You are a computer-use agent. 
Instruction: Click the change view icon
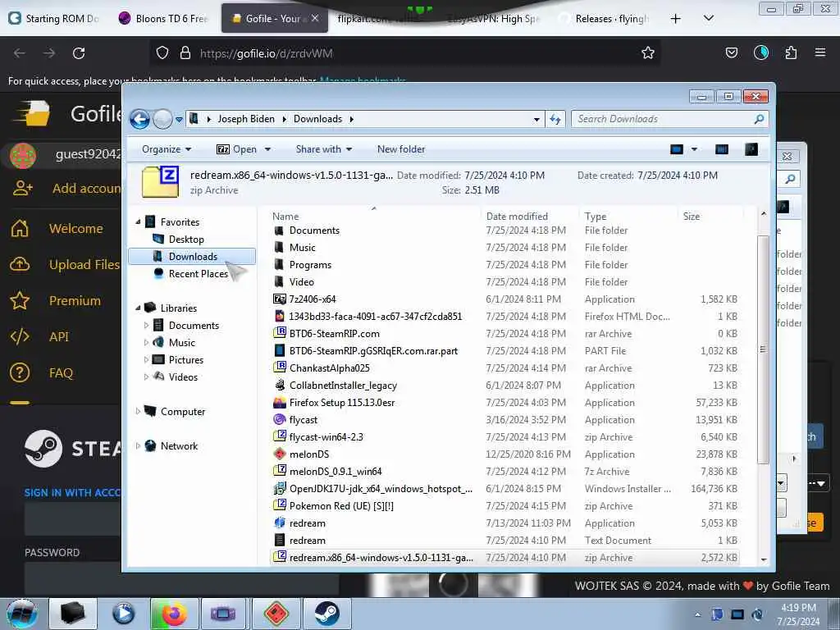[677, 149]
